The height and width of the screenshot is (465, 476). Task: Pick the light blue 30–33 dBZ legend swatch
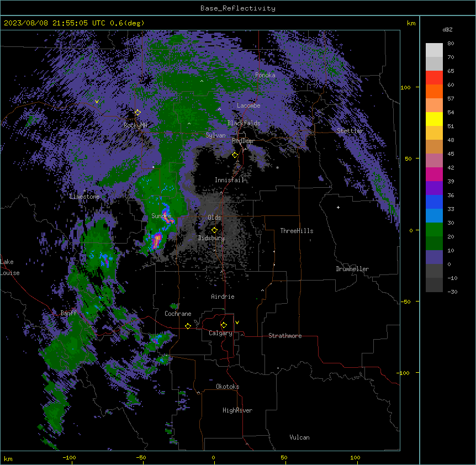(434, 216)
